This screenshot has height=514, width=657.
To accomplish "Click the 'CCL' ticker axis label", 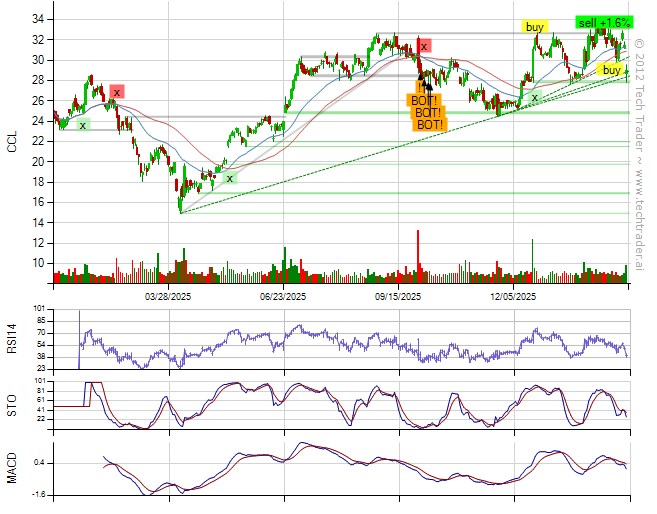I will (12, 142).
